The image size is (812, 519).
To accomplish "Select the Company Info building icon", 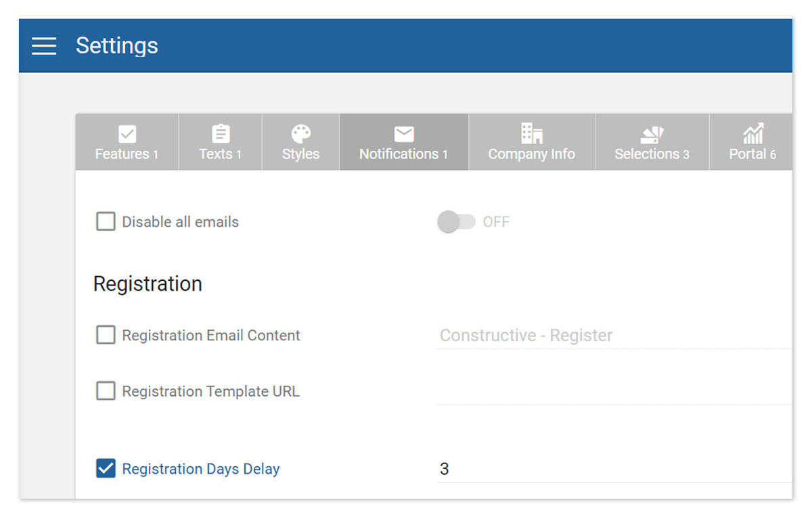I will point(531,133).
